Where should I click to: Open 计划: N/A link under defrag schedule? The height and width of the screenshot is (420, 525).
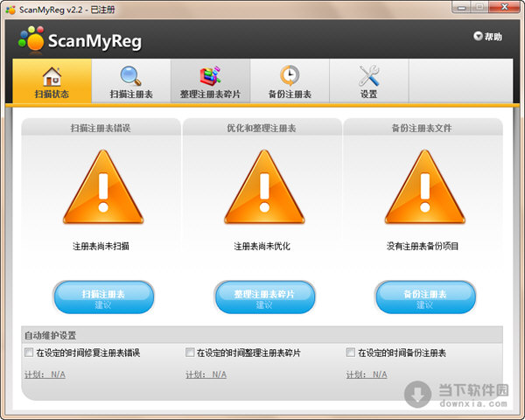click(206, 374)
